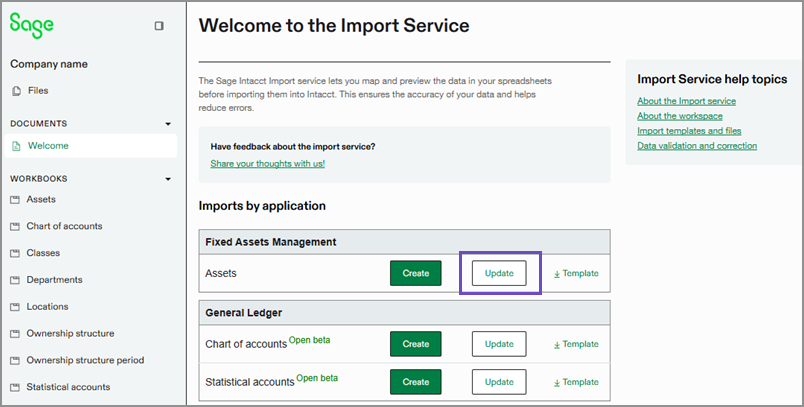Click Update for Assets import
The height and width of the screenshot is (407, 804).
tap(499, 273)
